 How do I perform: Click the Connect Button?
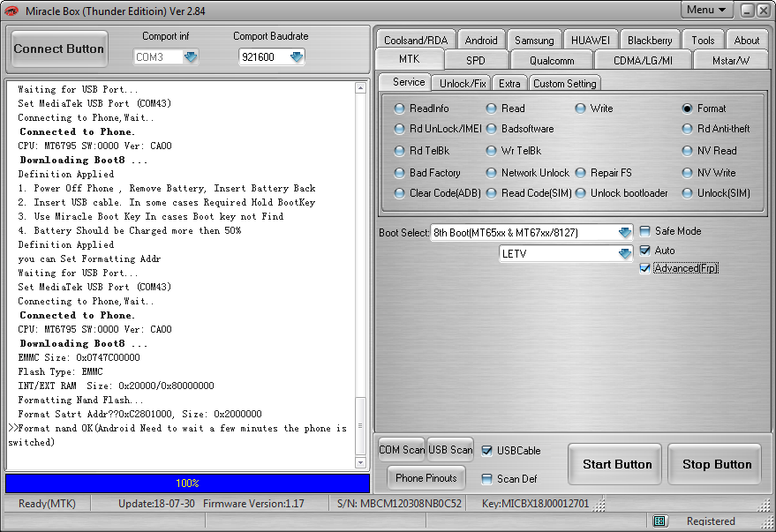coord(59,49)
